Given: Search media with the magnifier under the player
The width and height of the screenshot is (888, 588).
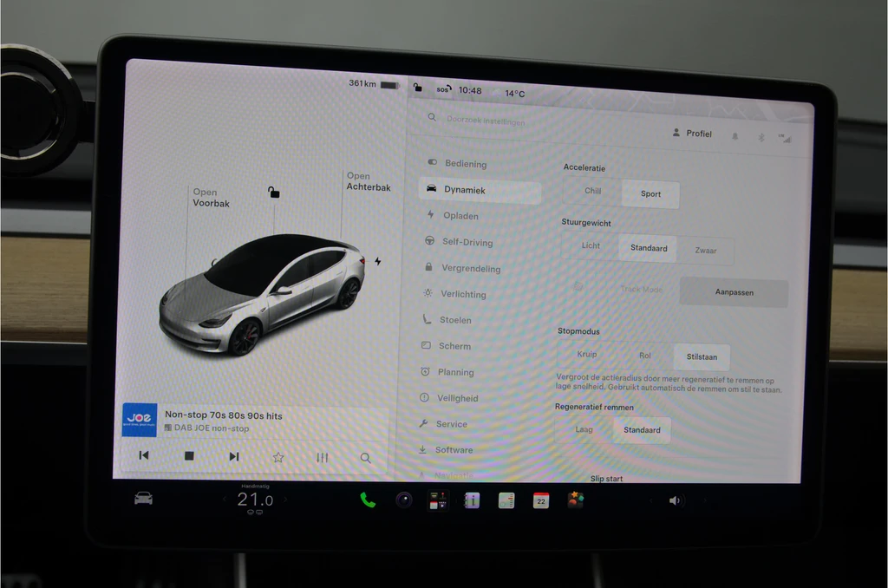Looking at the screenshot, I should coord(366,458).
